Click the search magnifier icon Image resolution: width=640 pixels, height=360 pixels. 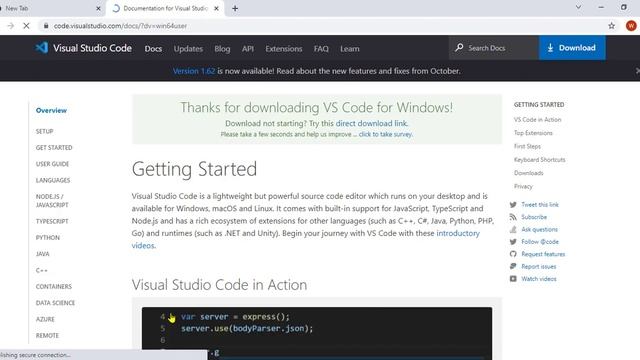tap(459, 47)
